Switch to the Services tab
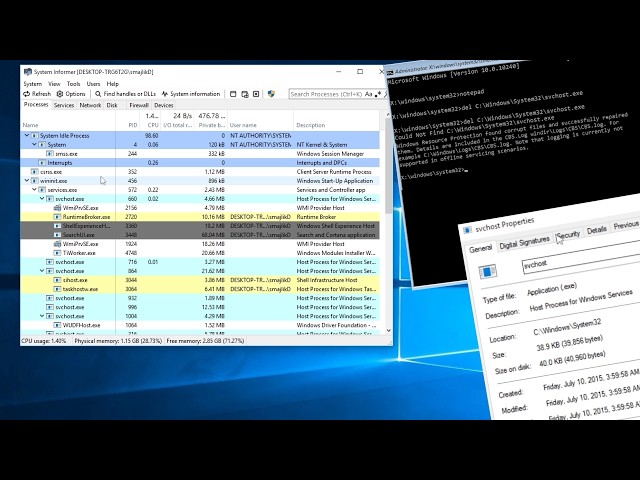This screenshot has width=640, height=480. coord(64,105)
